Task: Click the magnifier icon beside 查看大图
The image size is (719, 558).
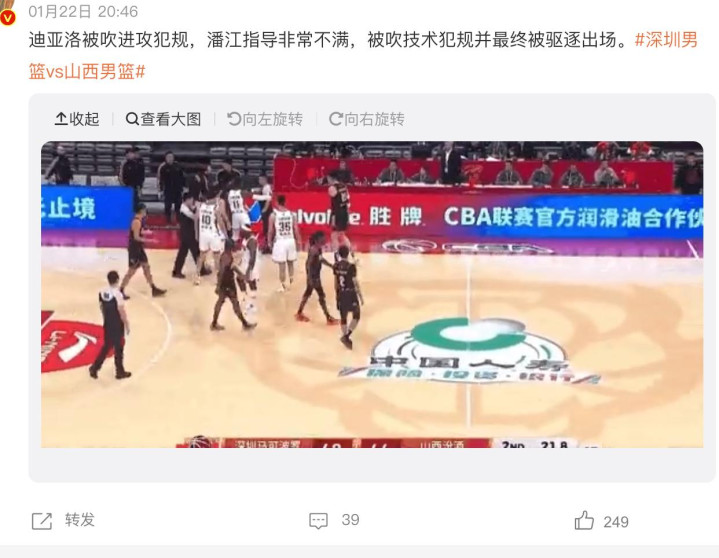Action: (132, 119)
